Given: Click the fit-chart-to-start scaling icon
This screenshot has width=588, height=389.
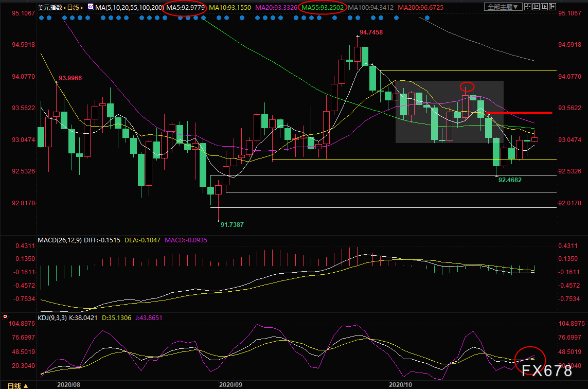Looking at the screenshot, I should (x=536, y=7).
